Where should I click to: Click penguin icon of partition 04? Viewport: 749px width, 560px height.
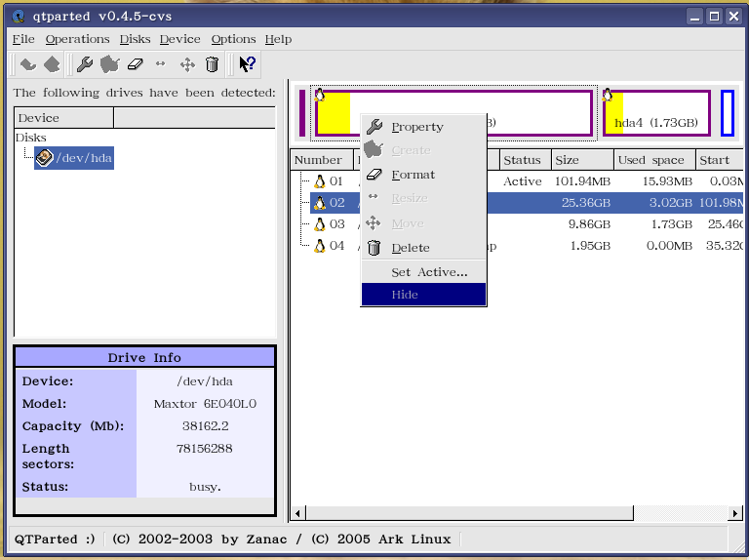click(x=320, y=246)
